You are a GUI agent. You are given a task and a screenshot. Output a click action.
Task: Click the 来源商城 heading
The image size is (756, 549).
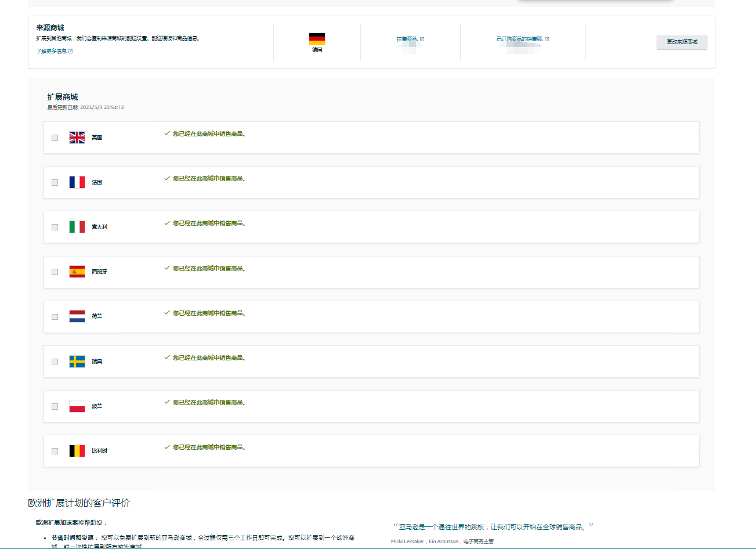tap(50, 27)
